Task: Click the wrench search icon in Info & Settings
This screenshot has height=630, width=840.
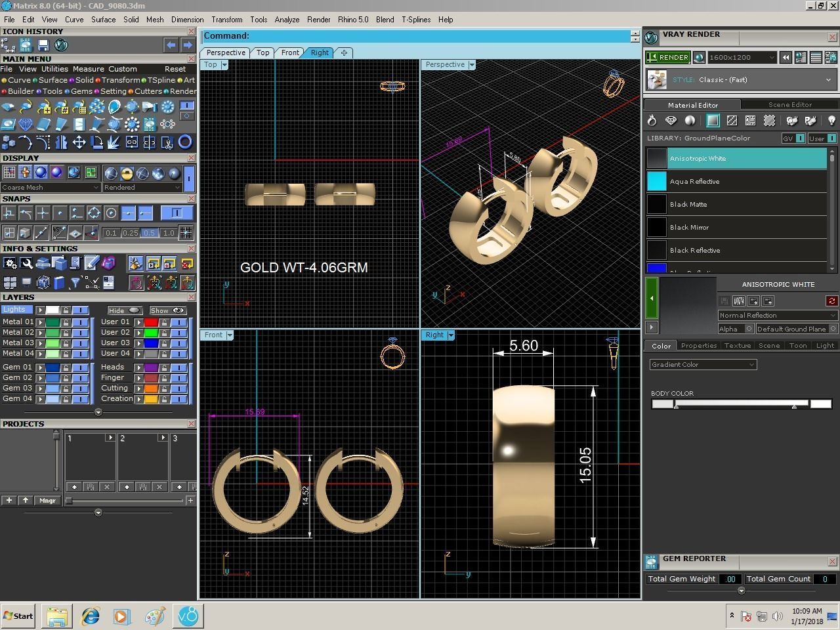Action: [x=26, y=263]
